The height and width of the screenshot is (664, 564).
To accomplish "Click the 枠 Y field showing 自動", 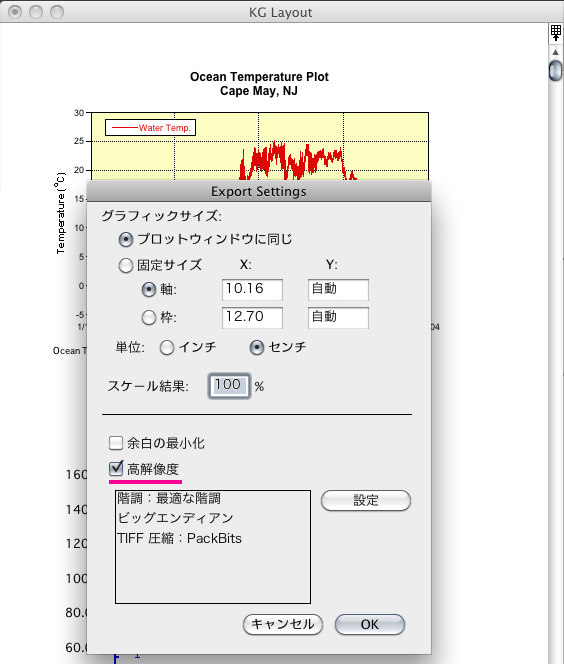I will click(338, 318).
